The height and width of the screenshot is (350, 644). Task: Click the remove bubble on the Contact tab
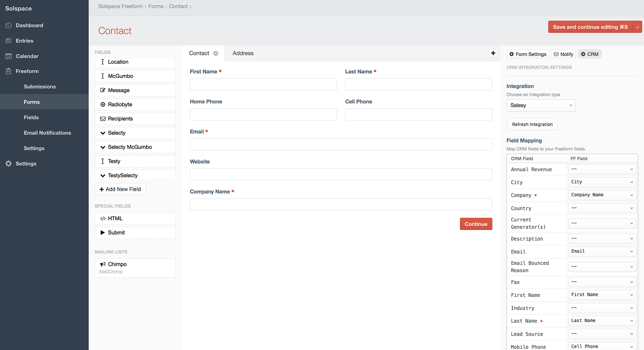[x=216, y=53]
